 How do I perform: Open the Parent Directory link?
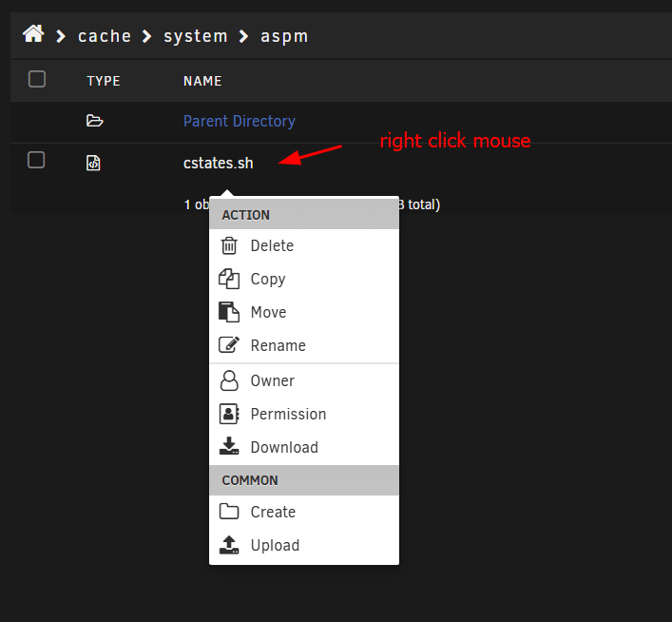(240, 121)
